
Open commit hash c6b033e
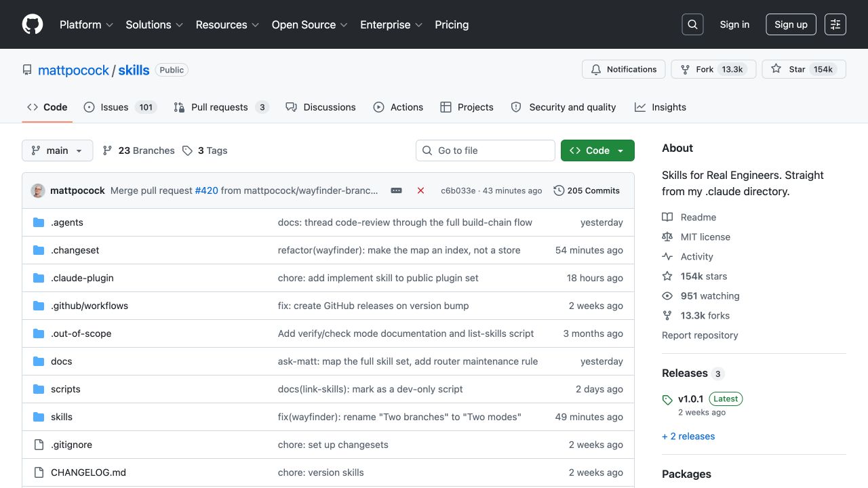tap(458, 190)
